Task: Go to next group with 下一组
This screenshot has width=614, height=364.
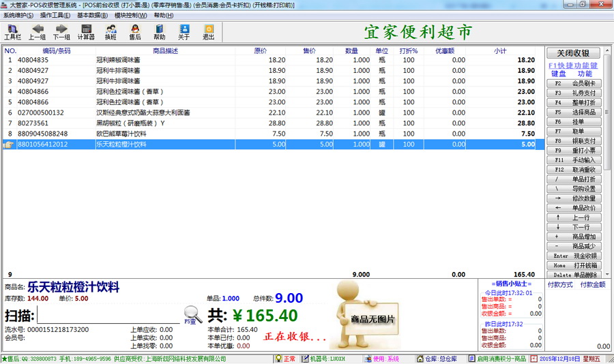Action: 61,32
